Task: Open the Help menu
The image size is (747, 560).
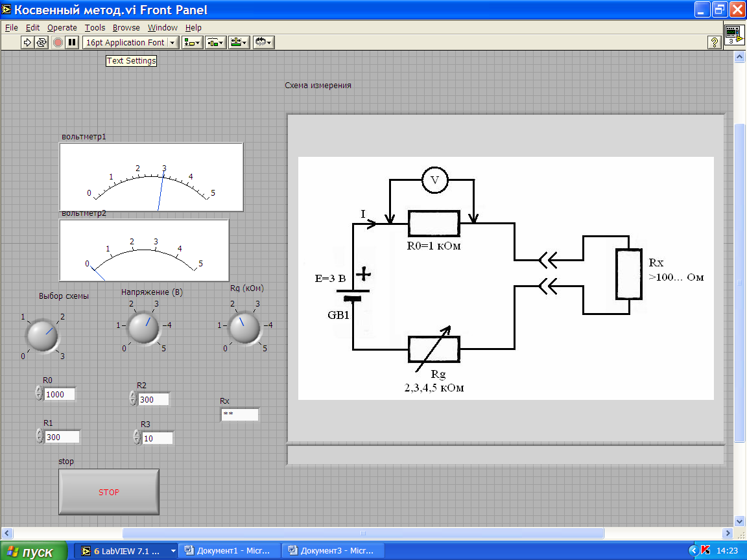Action: [193, 28]
